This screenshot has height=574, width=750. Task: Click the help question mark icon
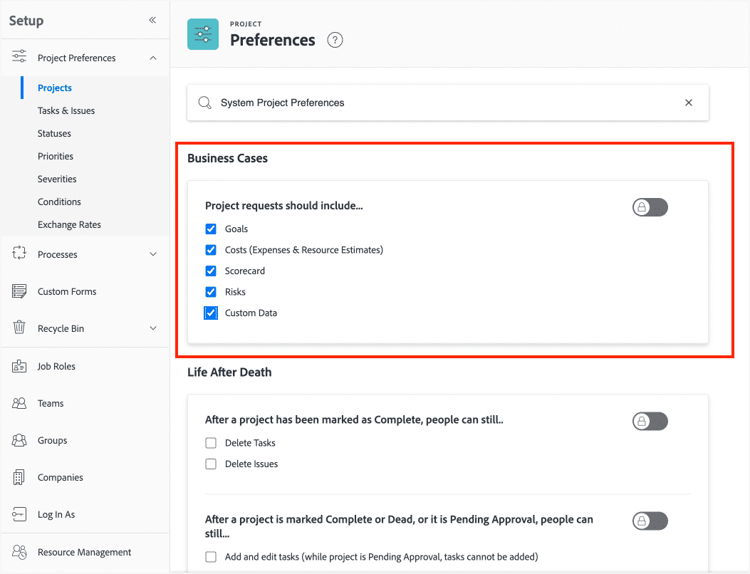point(335,40)
